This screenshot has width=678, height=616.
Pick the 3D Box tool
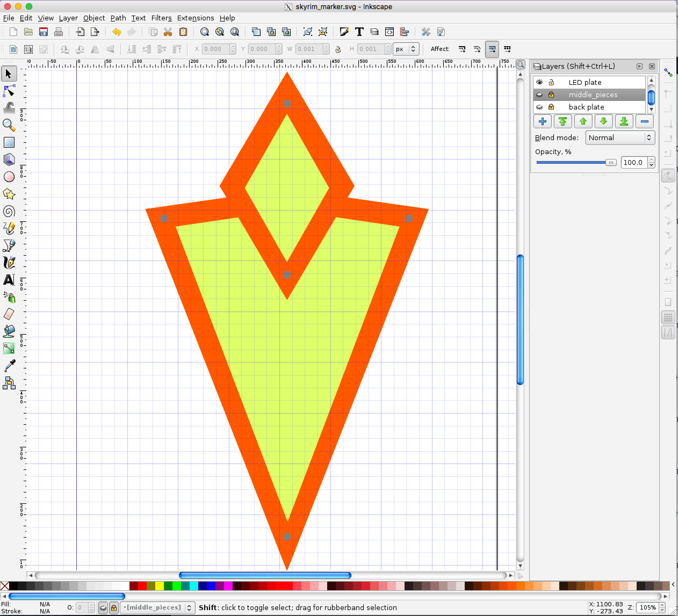coord(9,160)
